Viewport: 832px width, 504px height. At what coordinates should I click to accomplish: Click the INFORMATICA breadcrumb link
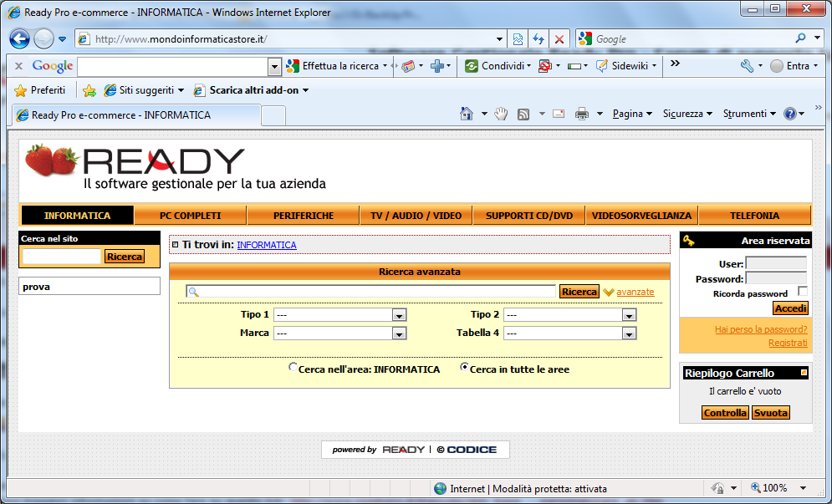pos(267,245)
